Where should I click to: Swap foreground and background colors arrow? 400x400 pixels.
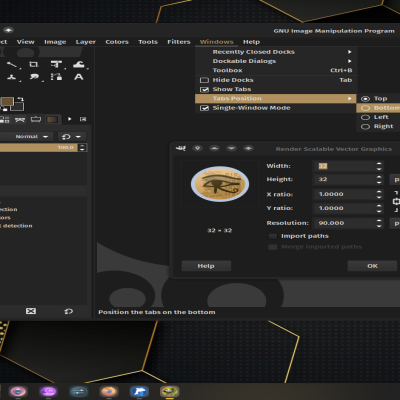pos(20,99)
